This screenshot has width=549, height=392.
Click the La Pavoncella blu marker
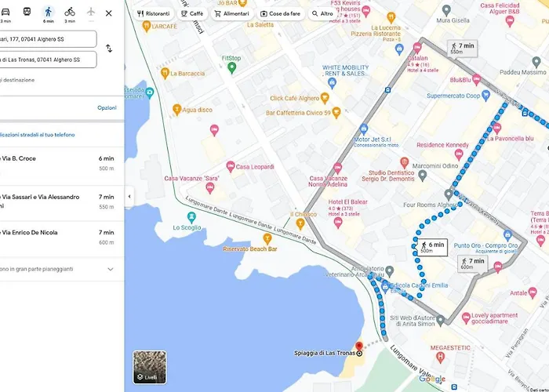pyautogui.click(x=496, y=129)
